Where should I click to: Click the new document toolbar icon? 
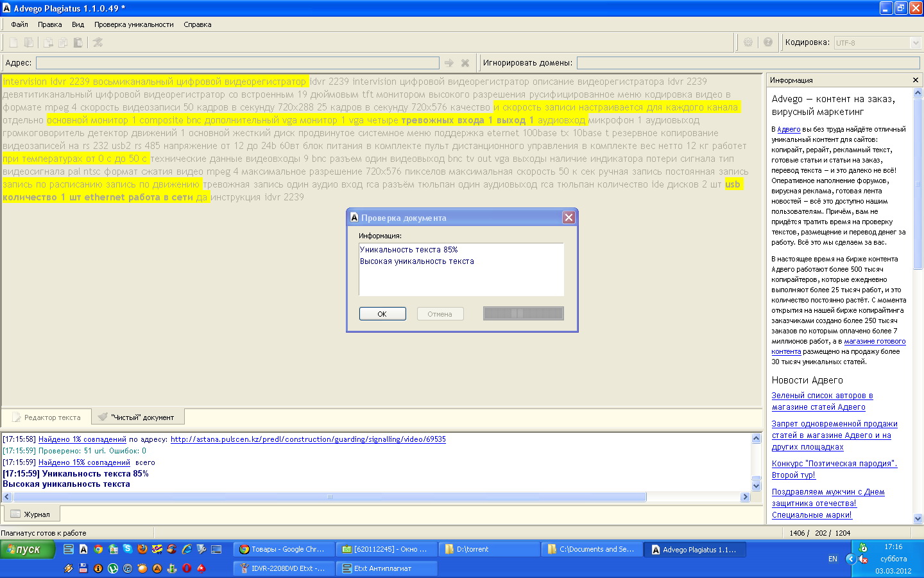[x=13, y=42]
